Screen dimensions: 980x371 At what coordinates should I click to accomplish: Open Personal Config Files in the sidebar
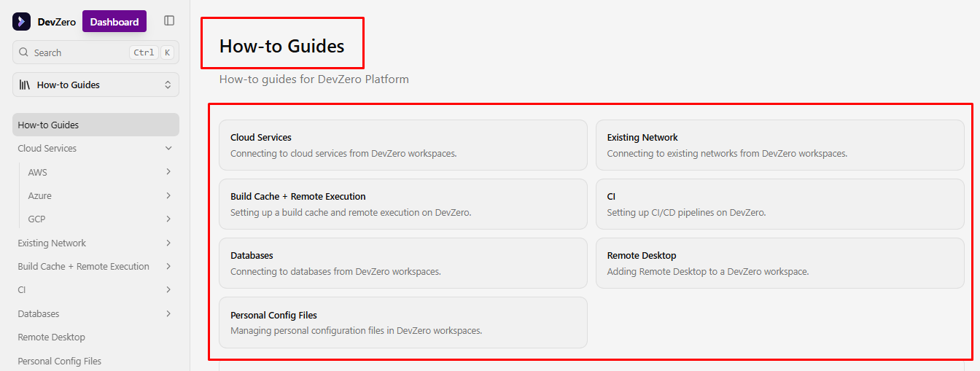[60, 361]
